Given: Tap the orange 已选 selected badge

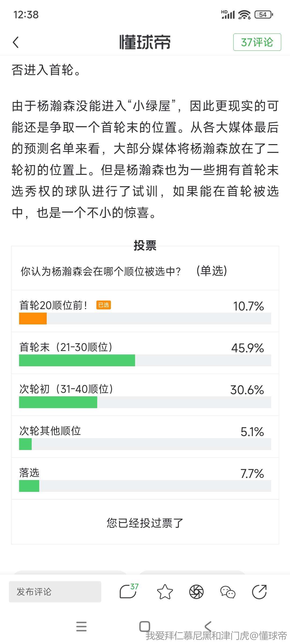Looking at the screenshot, I should click(104, 305).
